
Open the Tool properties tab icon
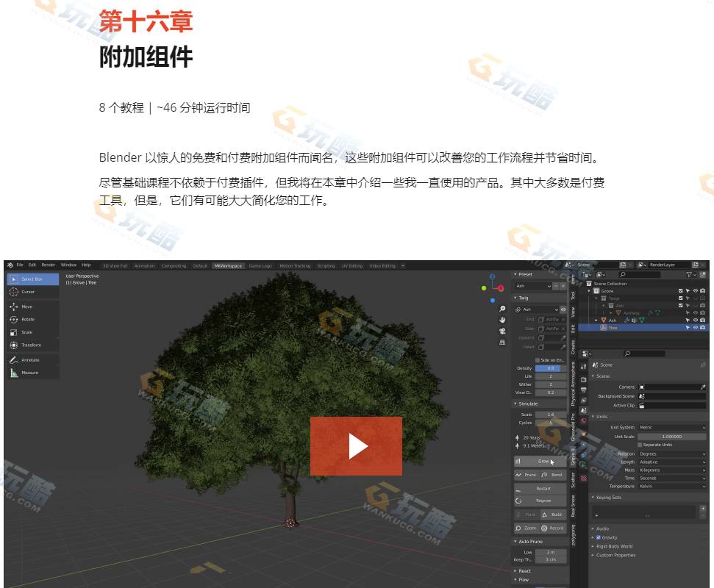(x=583, y=366)
